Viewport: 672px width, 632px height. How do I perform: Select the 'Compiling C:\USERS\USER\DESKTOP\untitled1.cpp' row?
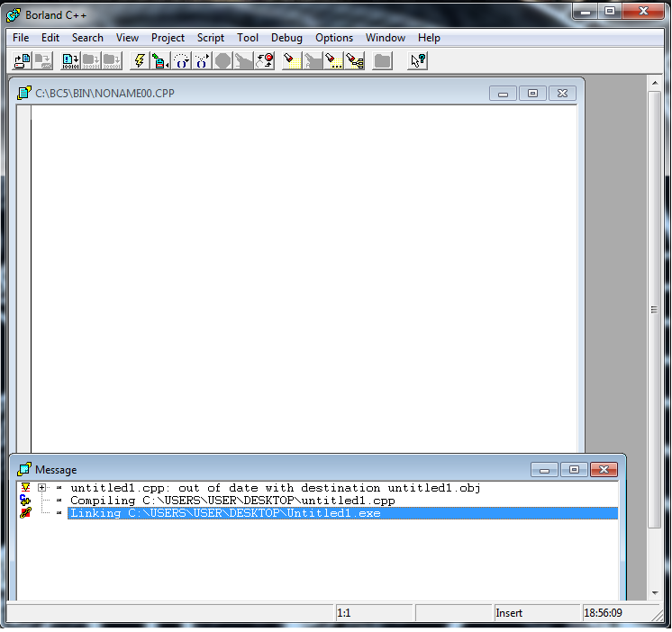(232, 501)
